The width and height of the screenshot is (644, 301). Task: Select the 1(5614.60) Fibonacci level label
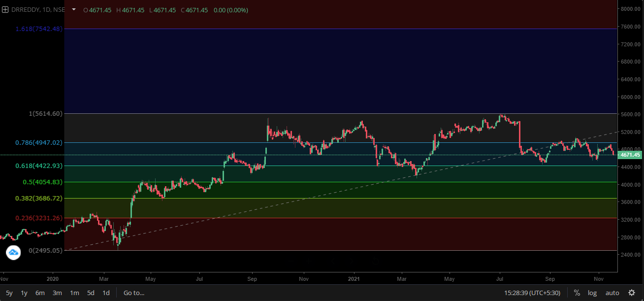(46, 113)
